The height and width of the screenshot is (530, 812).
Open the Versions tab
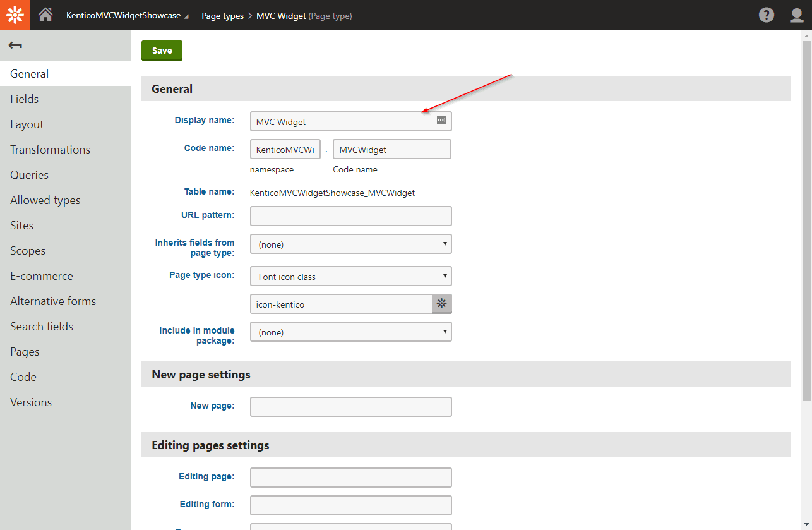[66, 402]
